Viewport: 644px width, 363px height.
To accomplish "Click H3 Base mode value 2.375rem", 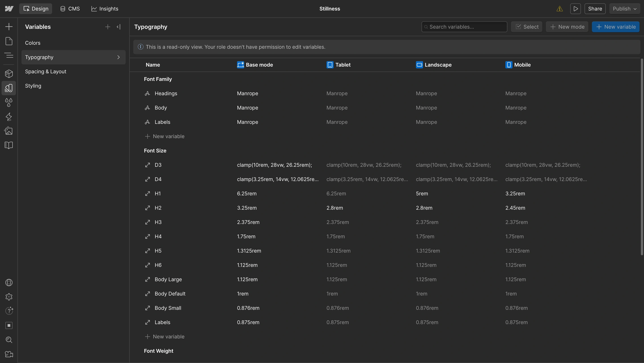I will click(x=248, y=222).
